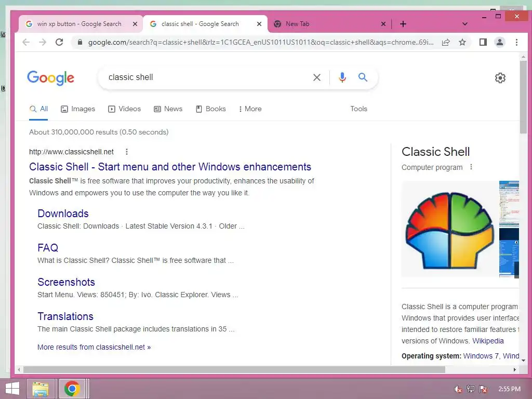The height and width of the screenshot is (399, 532).
Task: Open the Screenshots sitelink
Action: (66, 282)
